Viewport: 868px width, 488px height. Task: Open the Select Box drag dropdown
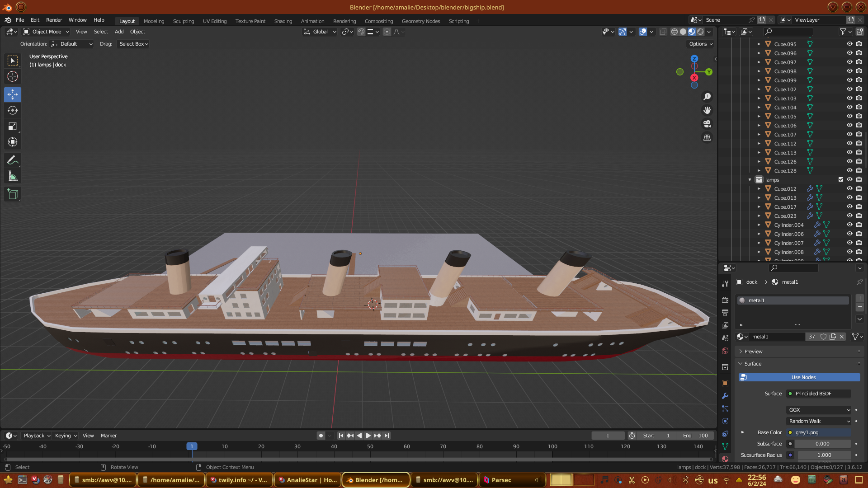[x=133, y=44]
